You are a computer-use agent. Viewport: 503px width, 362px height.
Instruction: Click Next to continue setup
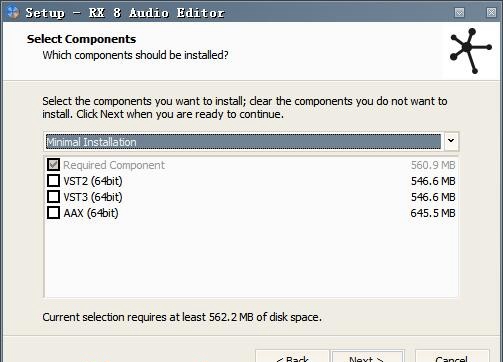(x=368, y=357)
